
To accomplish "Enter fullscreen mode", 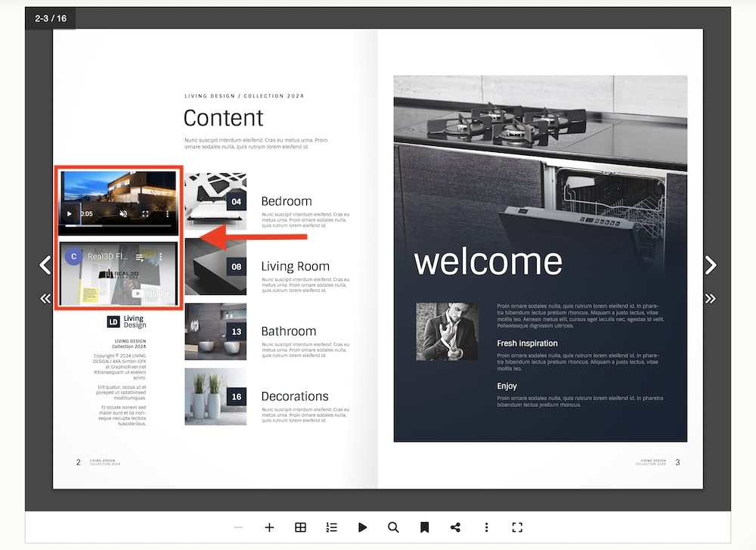I will pyautogui.click(x=517, y=527).
